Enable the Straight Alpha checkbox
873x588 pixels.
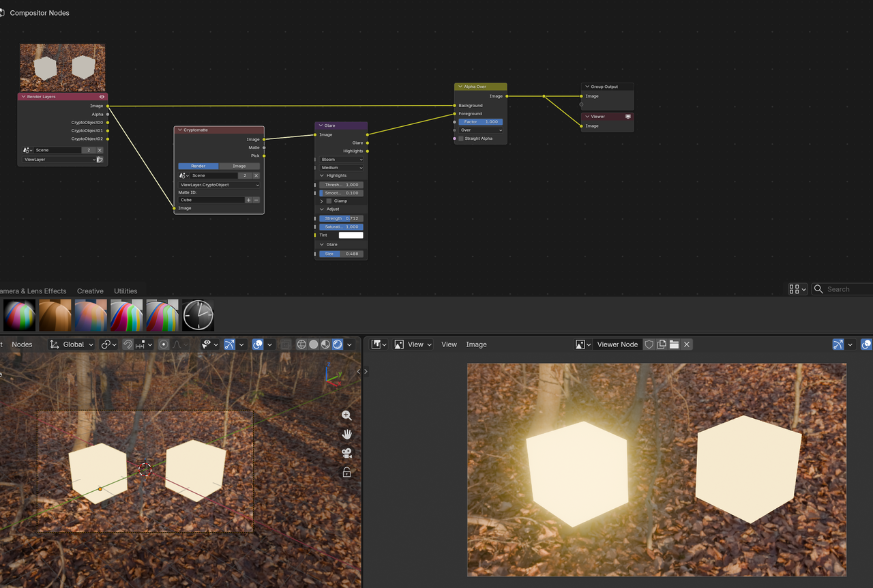(461, 138)
